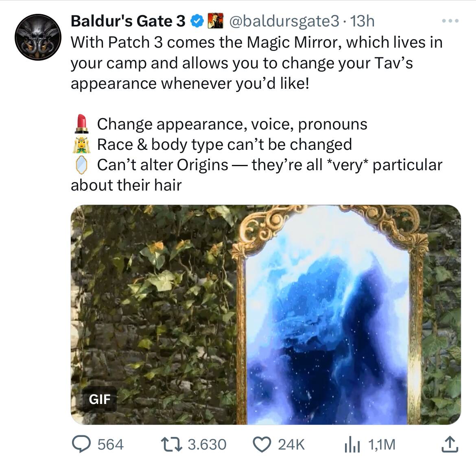Click the blue verified checkmark badge
The height and width of the screenshot is (463, 476).
(x=197, y=21)
